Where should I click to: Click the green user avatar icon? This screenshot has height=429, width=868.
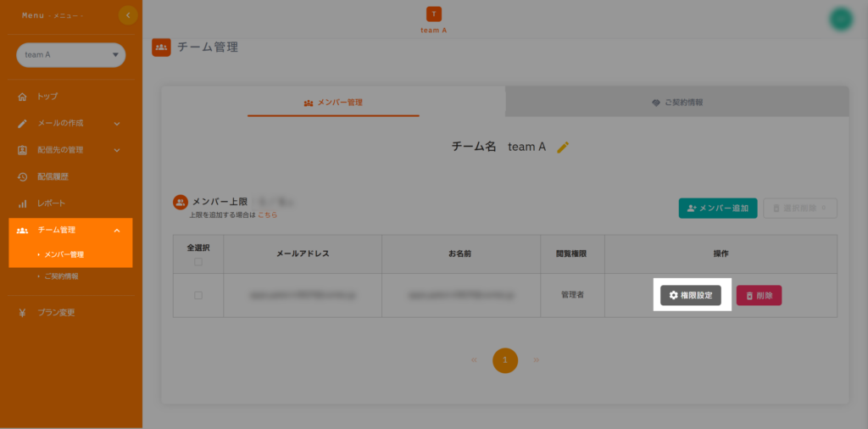(841, 19)
